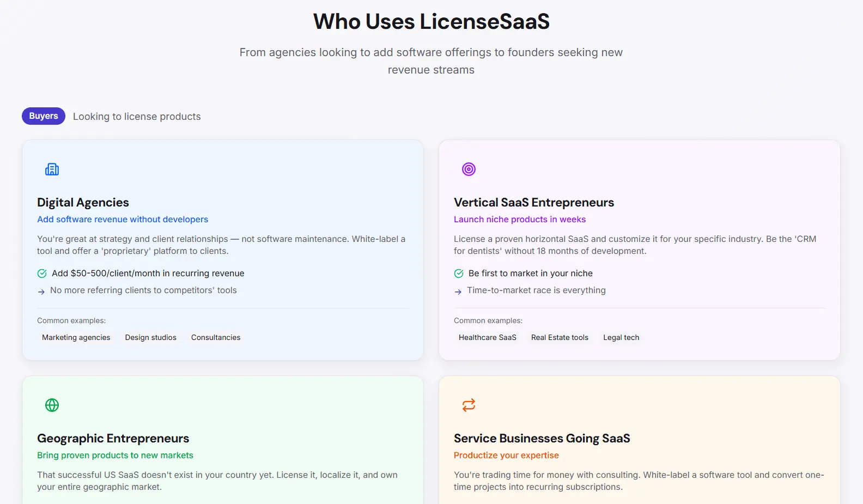Click 'Add software revenue without developers' subtitle
Viewport: 863px width, 504px height.
123,220
